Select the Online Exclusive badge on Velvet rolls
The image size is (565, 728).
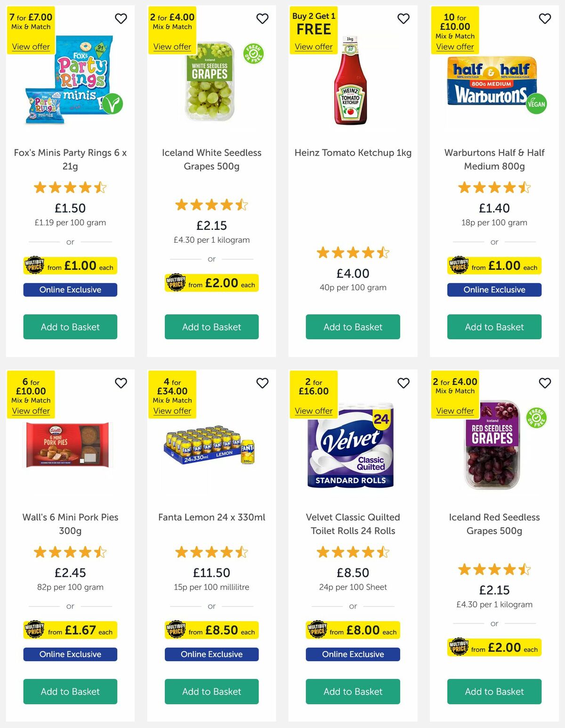[x=352, y=654]
